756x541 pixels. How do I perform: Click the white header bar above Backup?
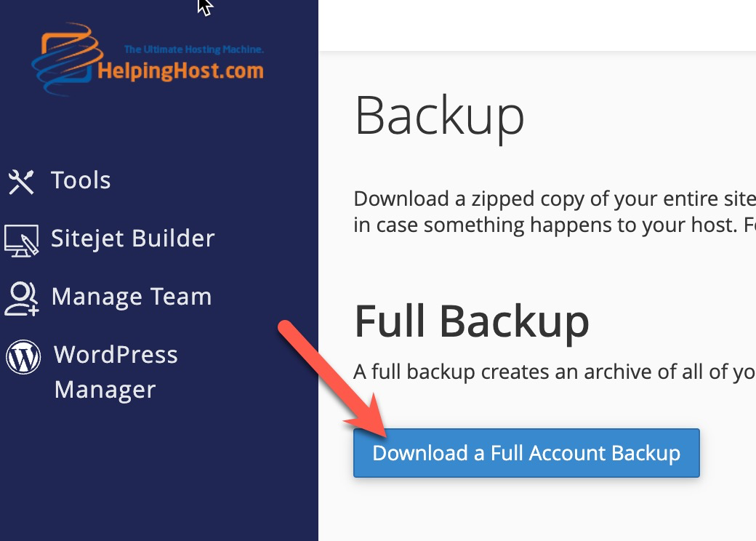point(537,25)
